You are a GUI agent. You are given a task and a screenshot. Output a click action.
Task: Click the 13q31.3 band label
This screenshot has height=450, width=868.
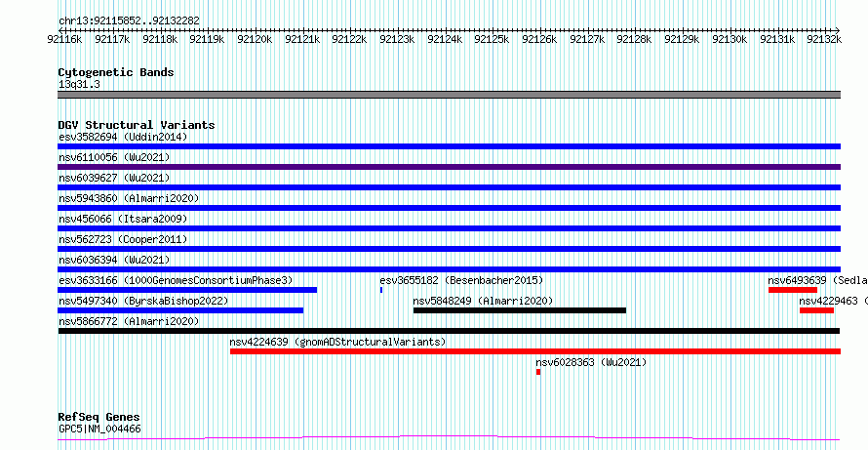click(79, 84)
